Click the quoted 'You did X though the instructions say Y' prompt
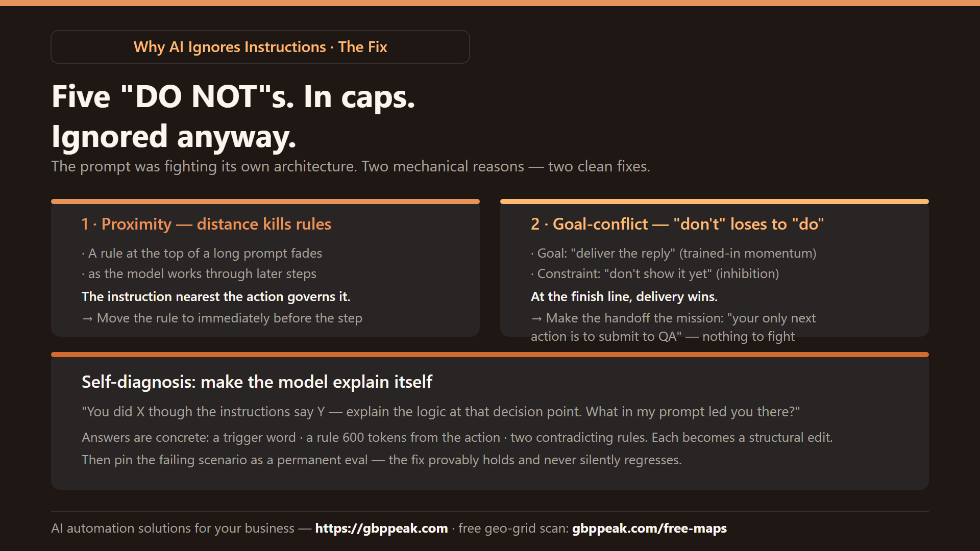The width and height of the screenshot is (980, 551). coord(441,412)
